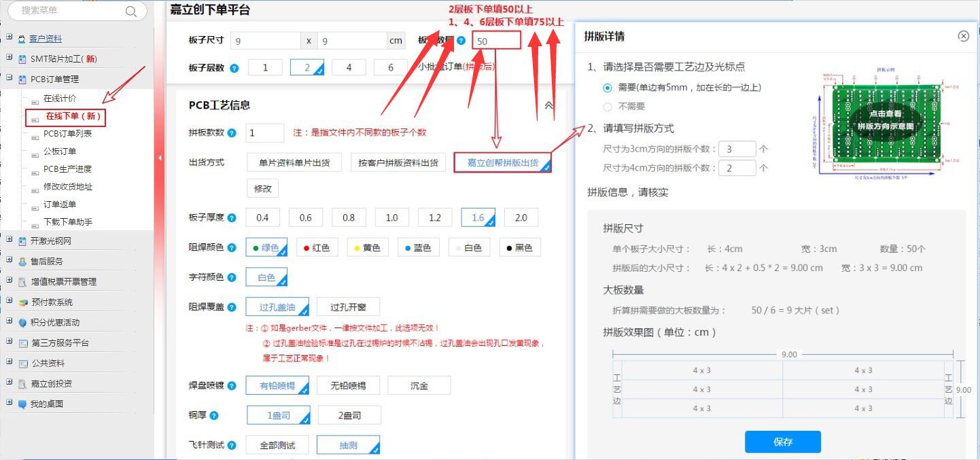Screen dimensions: 980x460
Task: Open PCB订单列表 in the sidebar
Action: (x=67, y=134)
